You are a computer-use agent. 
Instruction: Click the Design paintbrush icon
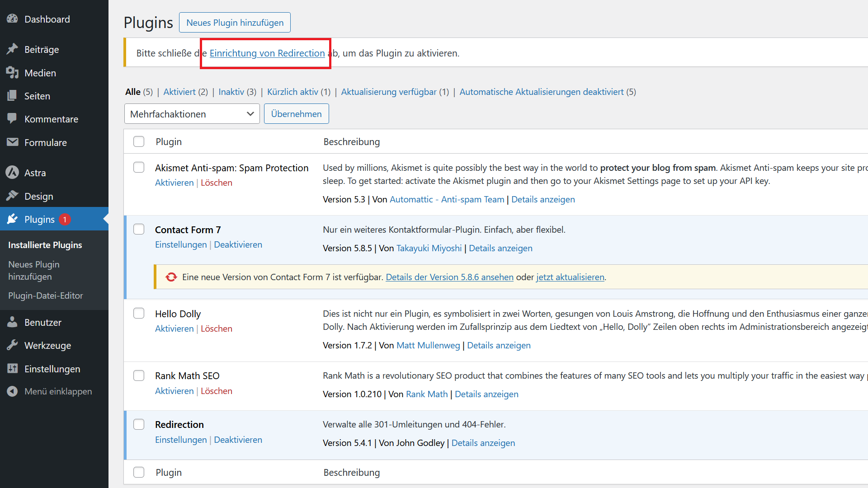12,196
